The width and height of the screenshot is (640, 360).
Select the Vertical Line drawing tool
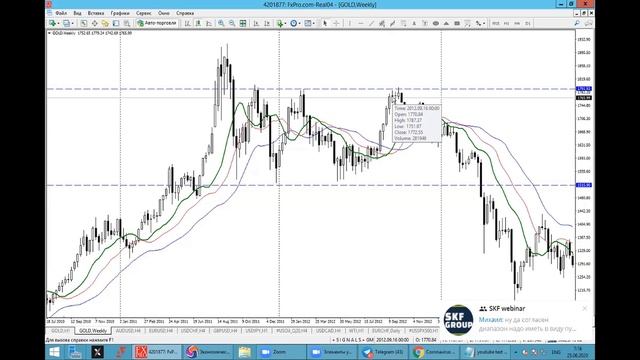[350, 23]
